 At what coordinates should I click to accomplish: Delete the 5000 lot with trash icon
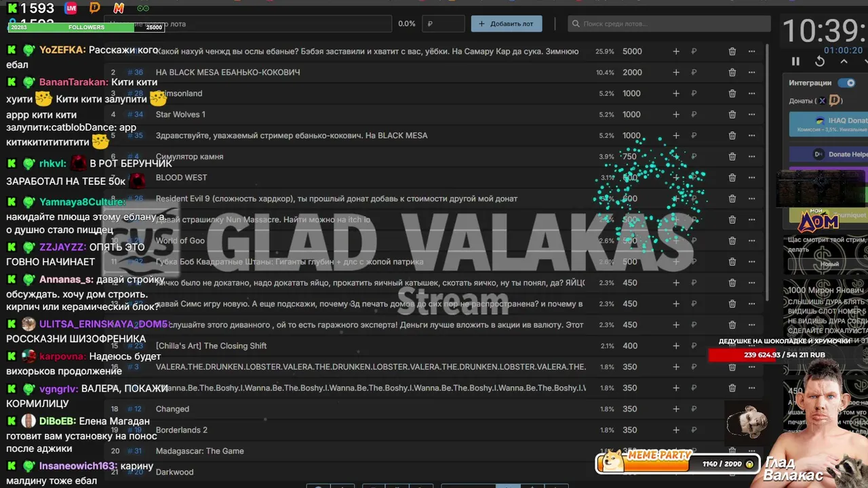(x=732, y=52)
